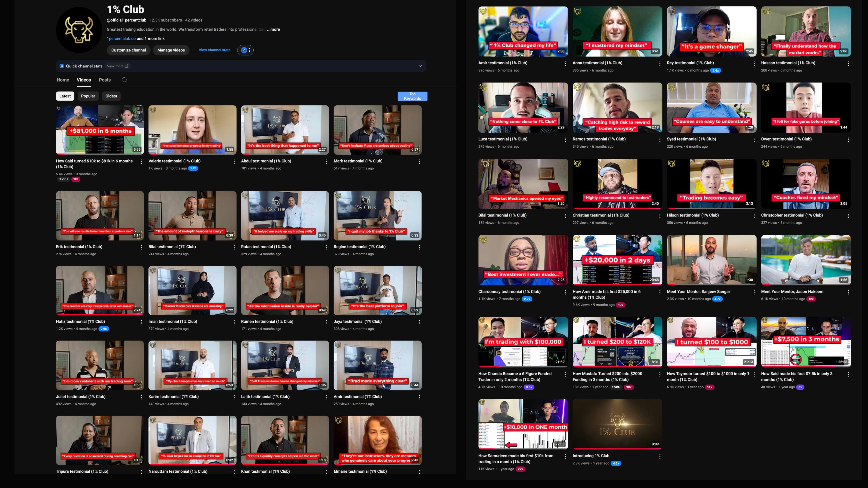Open title "Meet Your Mentor, Sanjeev Sangar"
Screen dimensions: 868x488
click(698, 292)
